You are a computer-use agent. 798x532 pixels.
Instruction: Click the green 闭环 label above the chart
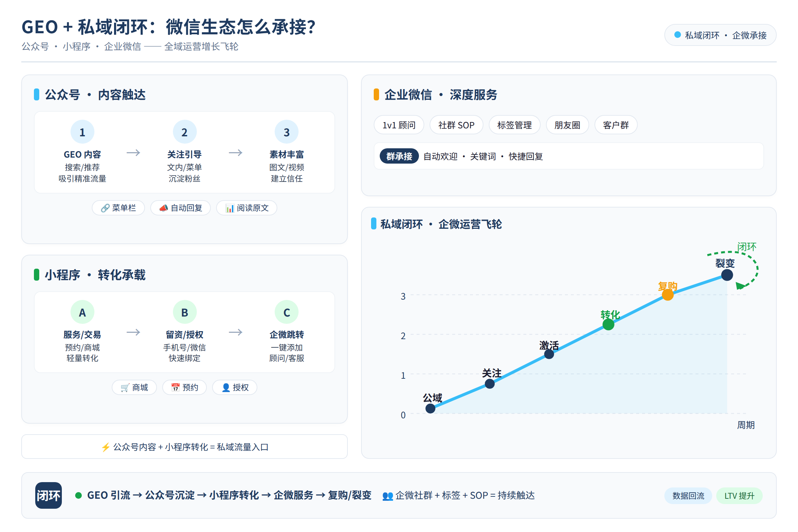pos(747,247)
